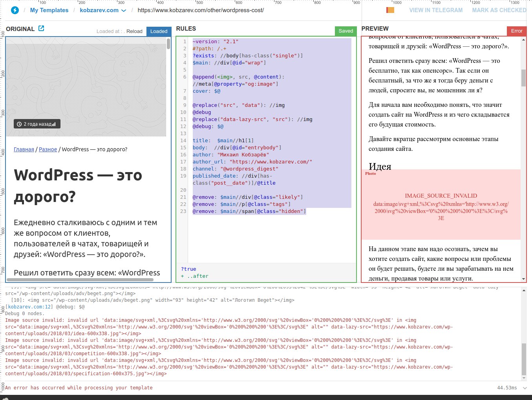
Task: Click the Debug 0 nodes log line
Action: [x=25, y=314]
